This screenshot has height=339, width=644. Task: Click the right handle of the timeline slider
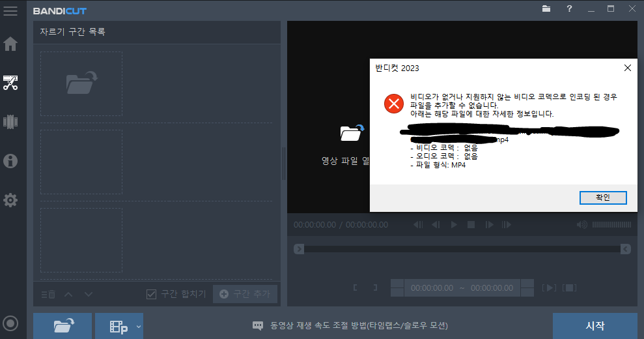626,249
